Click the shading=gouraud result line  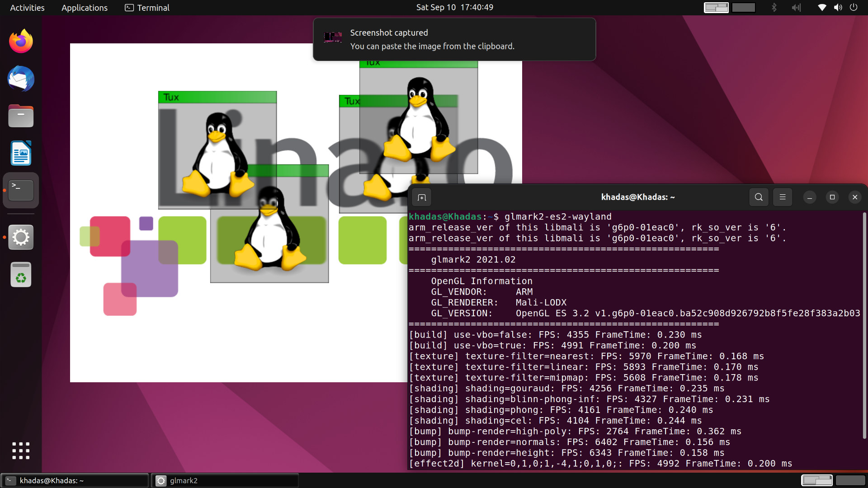pyautogui.click(x=566, y=389)
